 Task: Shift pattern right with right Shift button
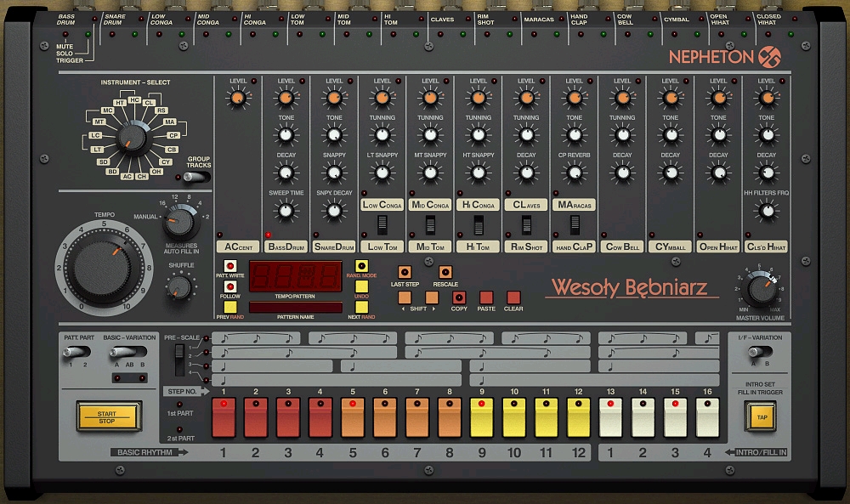click(432, 297)
